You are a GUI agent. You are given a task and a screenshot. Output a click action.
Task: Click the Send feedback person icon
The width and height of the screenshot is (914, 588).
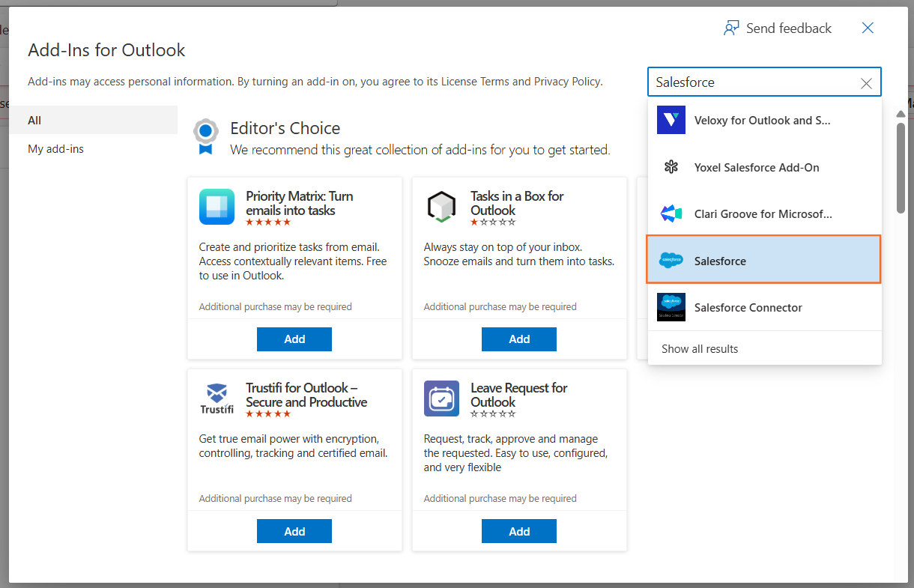[x=731, y=28]
